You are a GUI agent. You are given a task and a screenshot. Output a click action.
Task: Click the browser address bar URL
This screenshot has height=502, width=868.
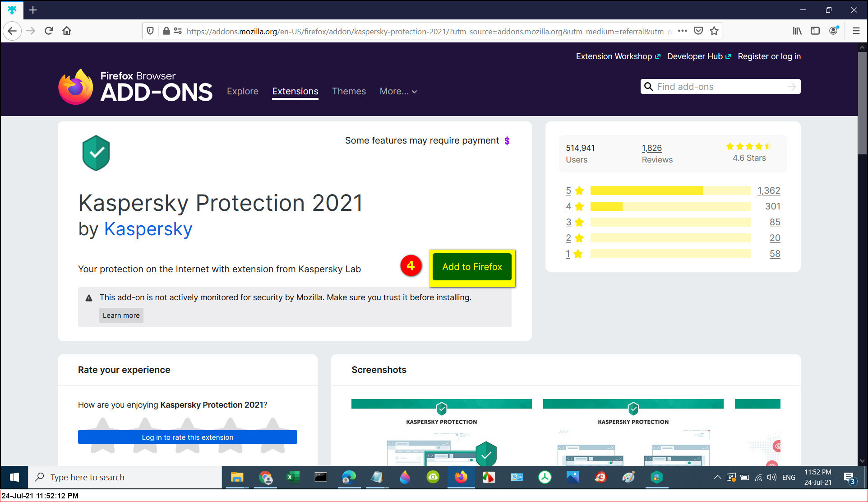tap(429, 31)
